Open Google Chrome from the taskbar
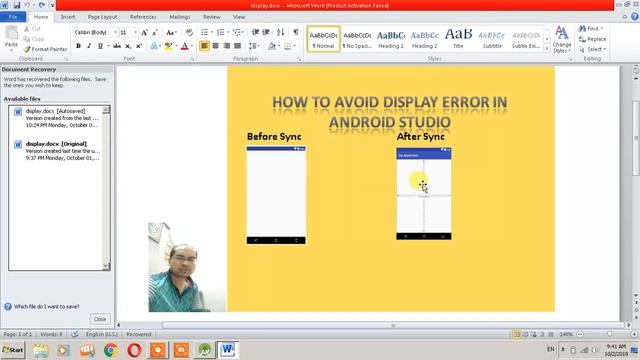640x360 pixels. 111,350
